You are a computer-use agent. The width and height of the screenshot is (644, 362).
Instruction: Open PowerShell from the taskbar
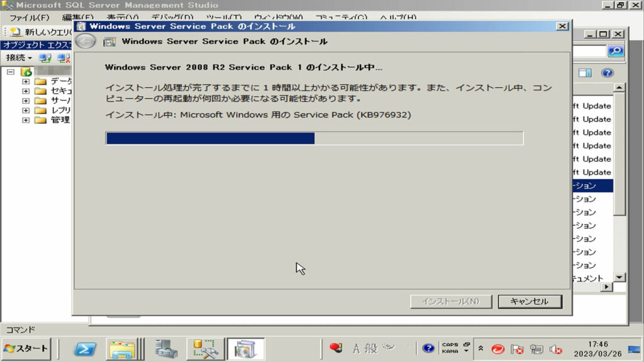point(85,349)
